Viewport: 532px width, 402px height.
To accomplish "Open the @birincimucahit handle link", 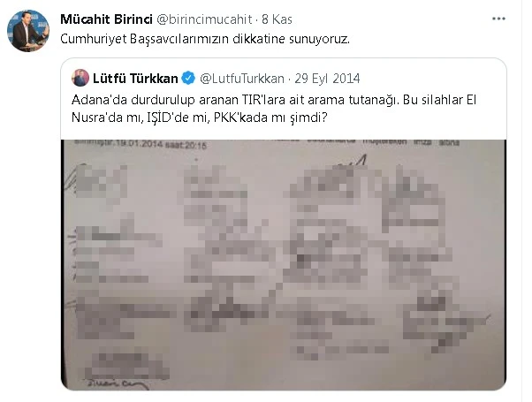I will (x=204, y=19).
